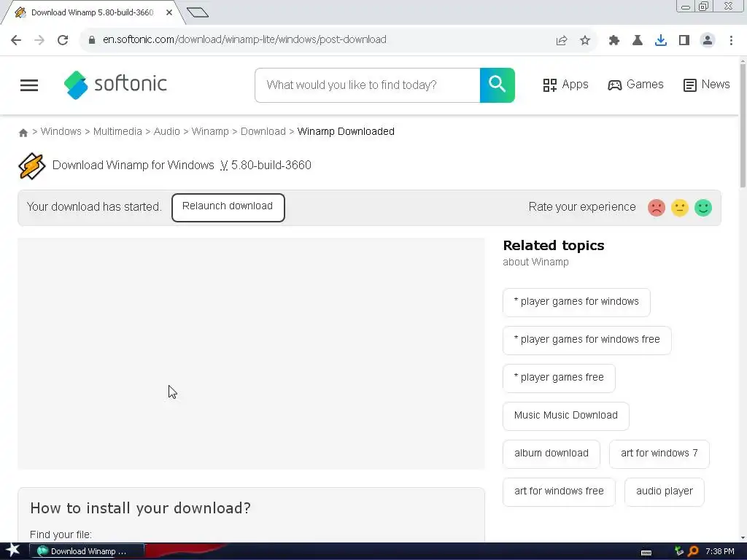Rate experience with yellow neutral face

coord(680,208)
